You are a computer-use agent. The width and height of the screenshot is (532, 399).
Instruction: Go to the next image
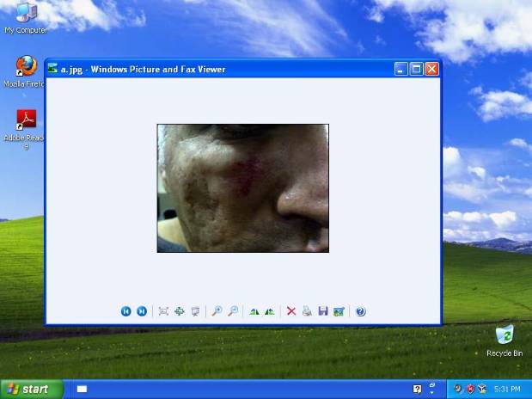[x=142, y=311]
